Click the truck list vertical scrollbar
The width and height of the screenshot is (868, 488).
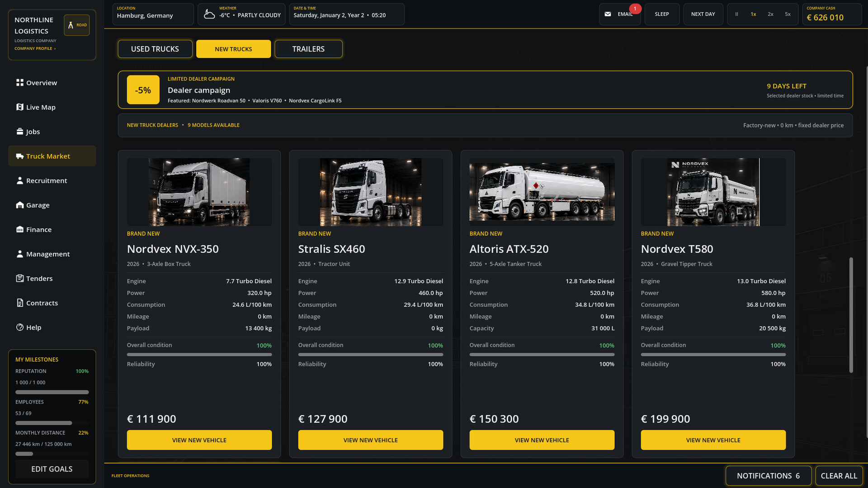coord(851,315)
